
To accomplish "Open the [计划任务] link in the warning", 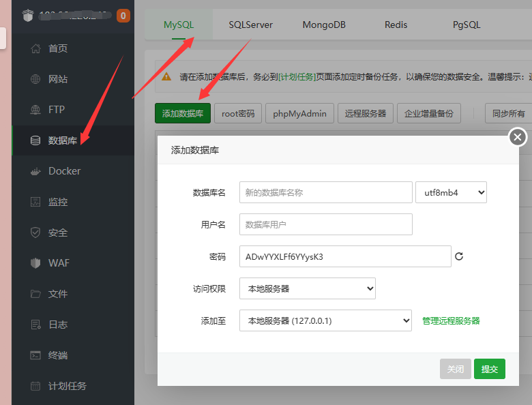I will tap(297, 77).
